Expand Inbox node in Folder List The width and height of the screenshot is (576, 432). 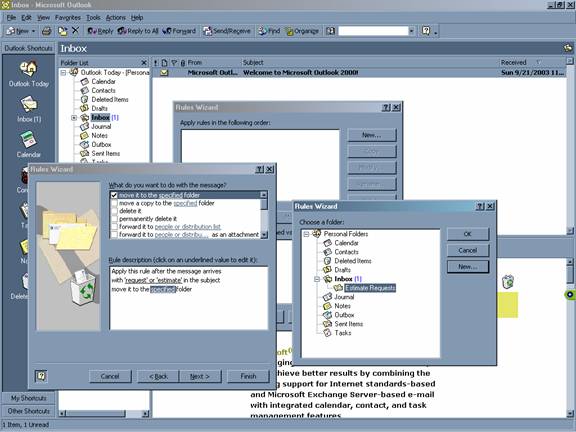coord(74,118)
